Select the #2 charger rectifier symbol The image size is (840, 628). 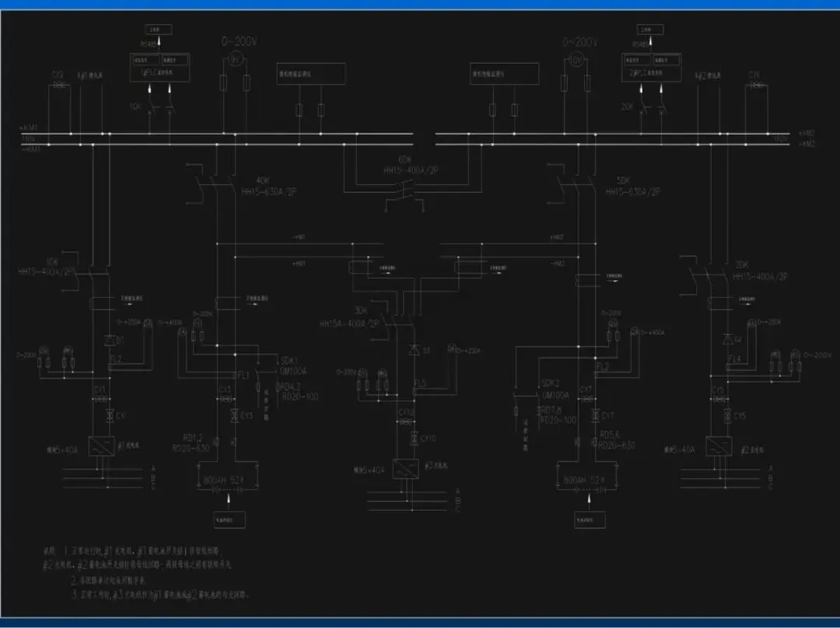(719, 446)
